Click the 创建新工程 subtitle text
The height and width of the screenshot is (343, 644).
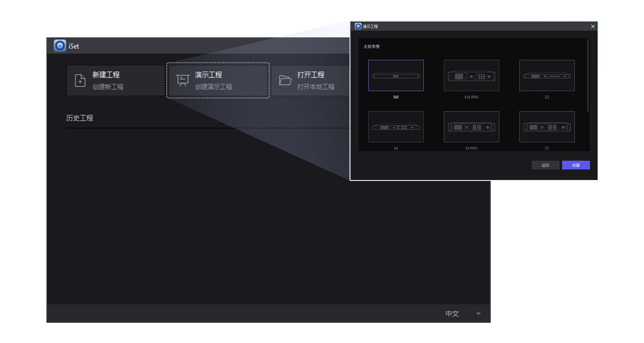pyautogui.click(x=108, y=87)
